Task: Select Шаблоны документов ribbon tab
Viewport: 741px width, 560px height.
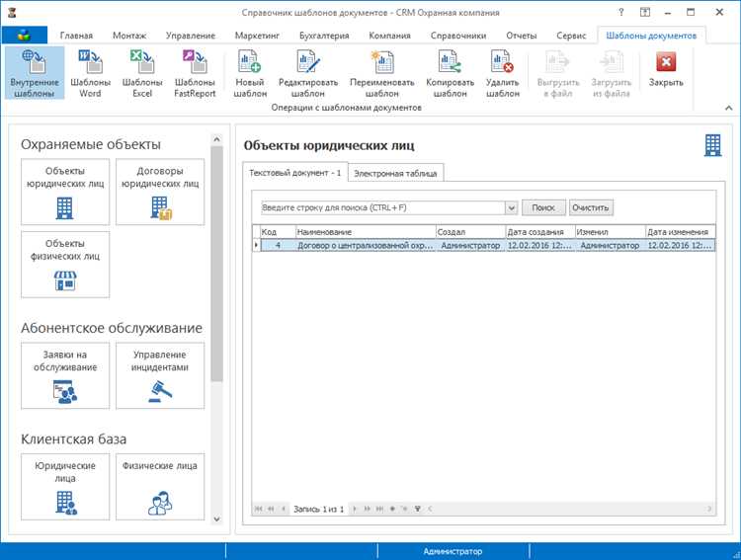Action: 651,36
